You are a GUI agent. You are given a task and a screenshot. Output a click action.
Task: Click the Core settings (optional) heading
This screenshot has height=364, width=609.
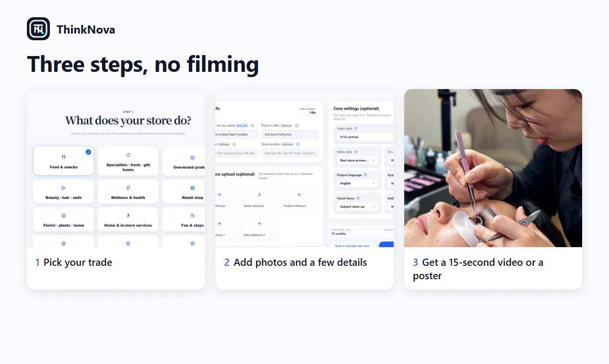(x=356, y=109)
